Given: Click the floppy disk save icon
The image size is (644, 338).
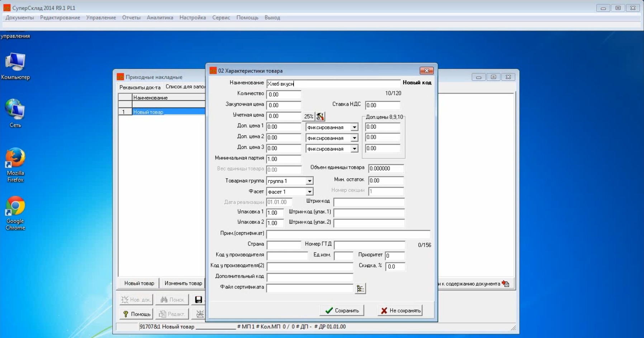Looking at the screenshot, I should (x=198, y=300).
